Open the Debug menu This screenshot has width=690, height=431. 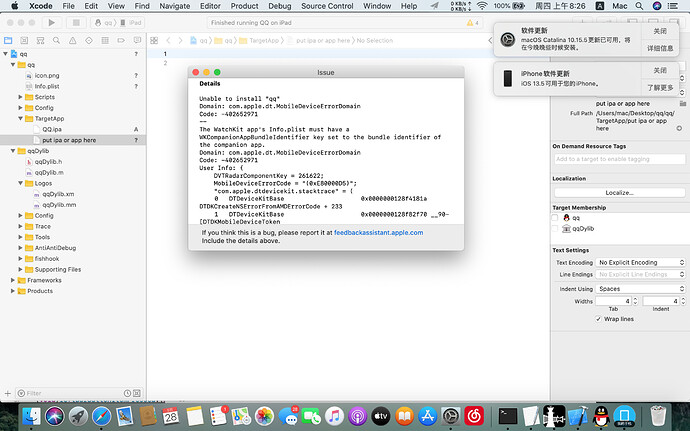pyautogui.click(x=279, y=6)
